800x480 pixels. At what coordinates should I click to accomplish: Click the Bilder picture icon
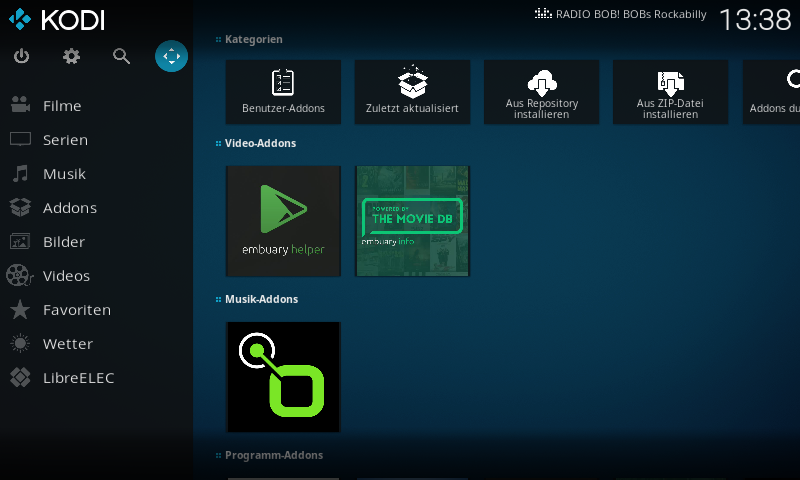(x=20, y=241)
